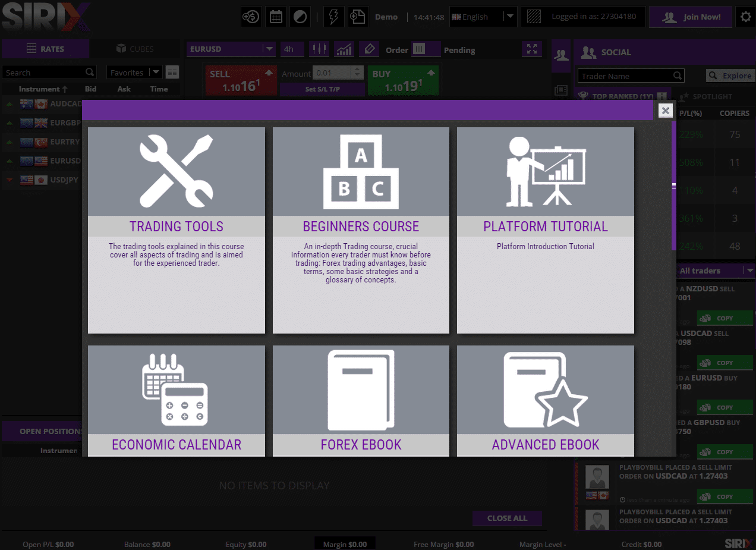Select the Economic Calendar calculator icon
Image resolution: width=756 pixels, height=550 pixels.
(x=176, y=389)
